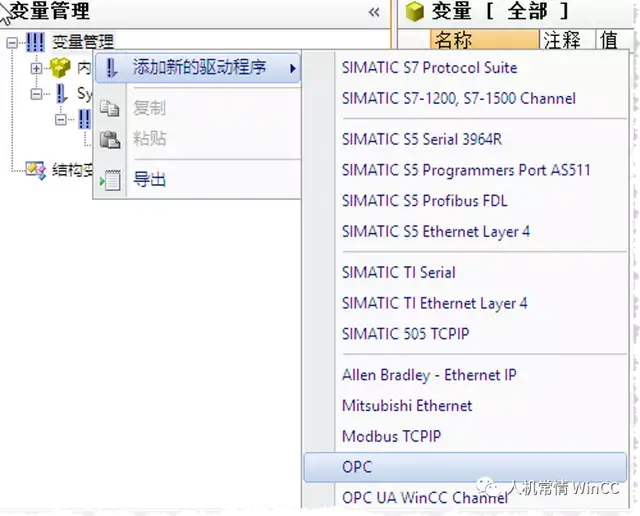Image resolution: width=640 pixels, height=516 pixels.
Task: Expand the internal variables tree node
Action: point(36,68)
